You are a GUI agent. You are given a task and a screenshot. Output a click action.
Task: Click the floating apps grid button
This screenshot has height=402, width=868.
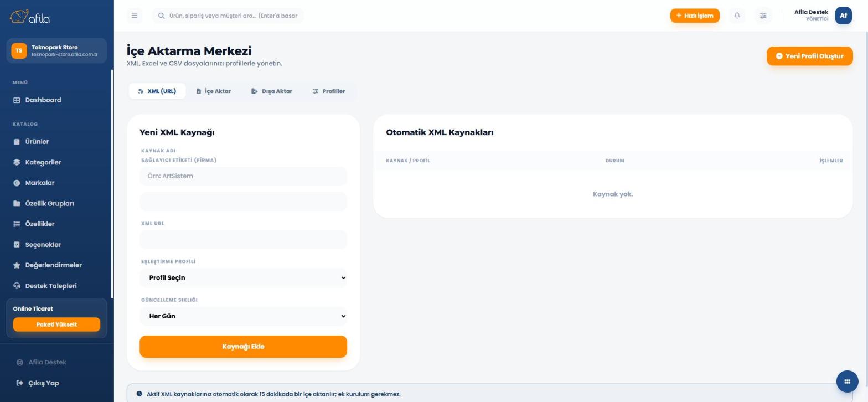coord(847,382)
